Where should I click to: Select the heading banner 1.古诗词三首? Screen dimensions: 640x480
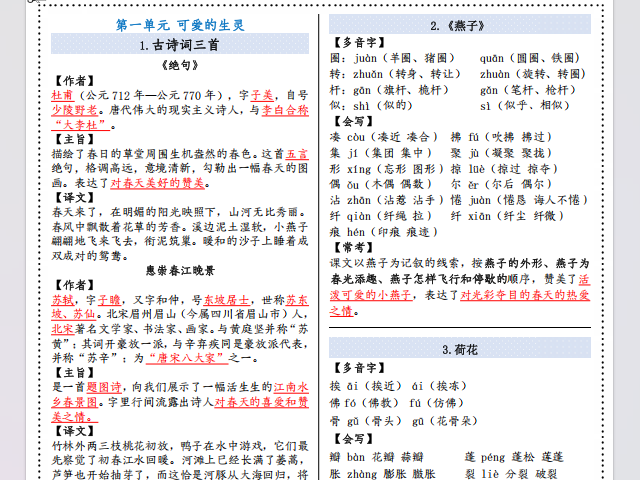(x=180, y=44)
